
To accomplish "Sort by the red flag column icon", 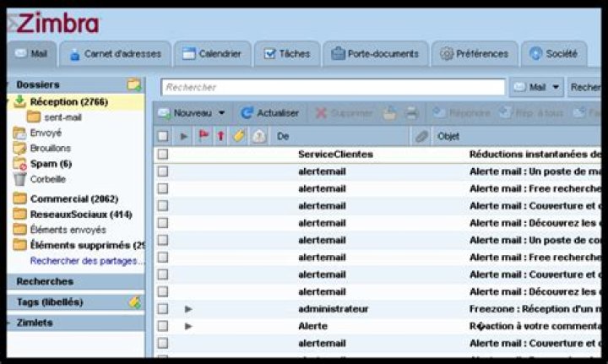I will [x=204, y=136].
